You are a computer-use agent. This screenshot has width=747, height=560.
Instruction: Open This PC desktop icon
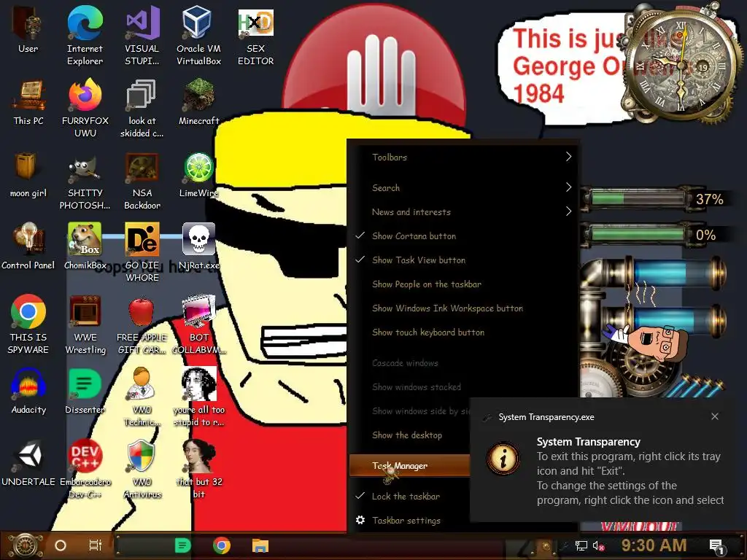pos(28,102)
